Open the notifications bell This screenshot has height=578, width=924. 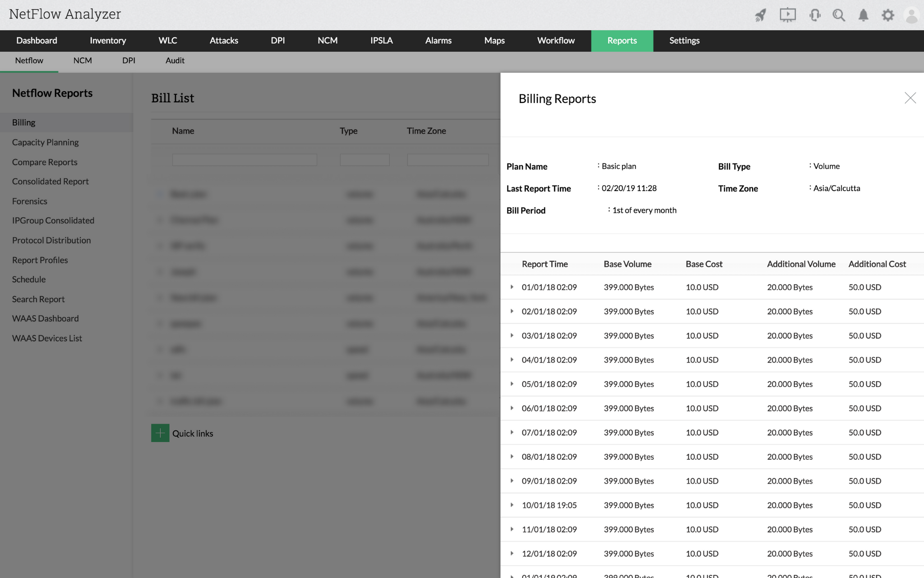click(863, 15)
